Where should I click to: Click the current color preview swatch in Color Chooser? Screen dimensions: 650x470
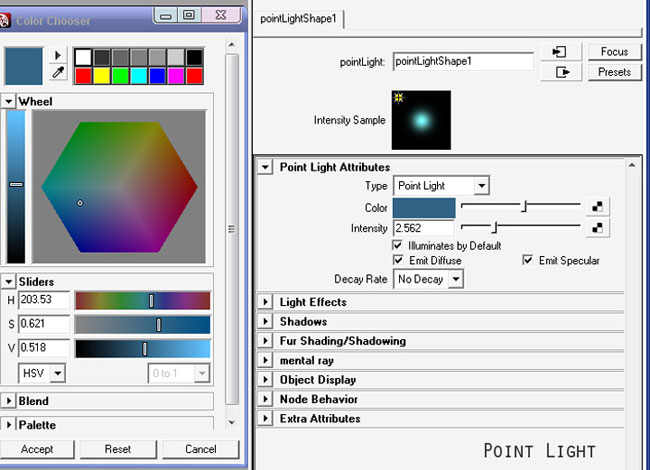[24, 66]
